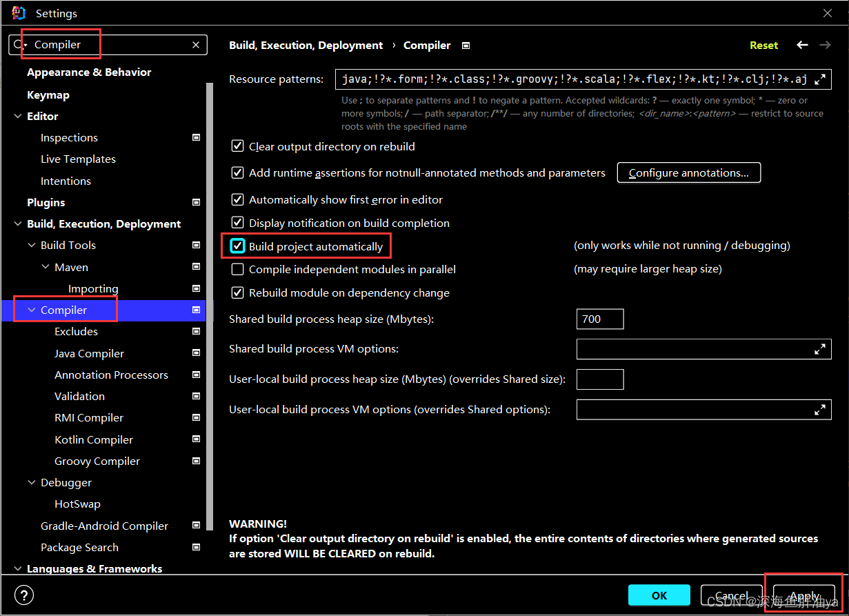Enable Compile independent modules in parallel
This screenshot has width=849, height=616.
pos(237,269)
